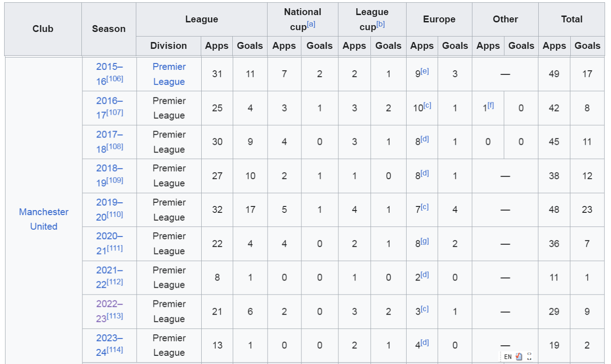Viewport: 611px width, 364px height.
Task: Click footnote [a] beside National cup
Action: tap(311, 24)
